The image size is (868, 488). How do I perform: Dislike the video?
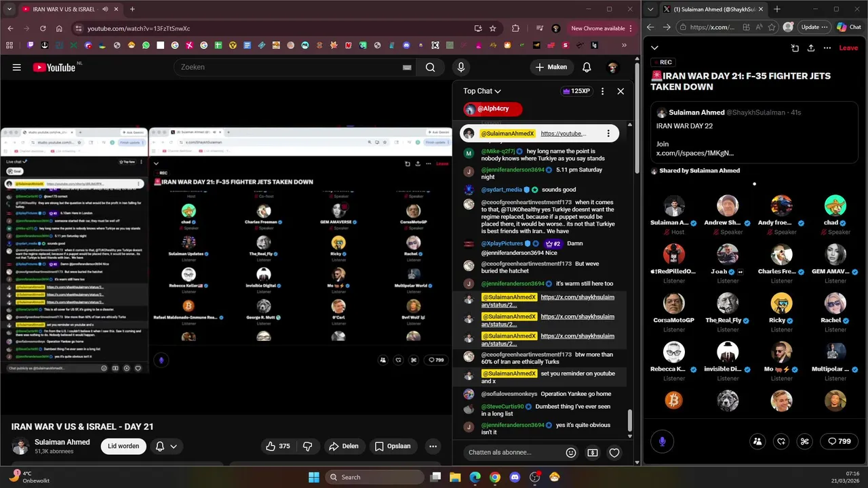coord(308,446)
